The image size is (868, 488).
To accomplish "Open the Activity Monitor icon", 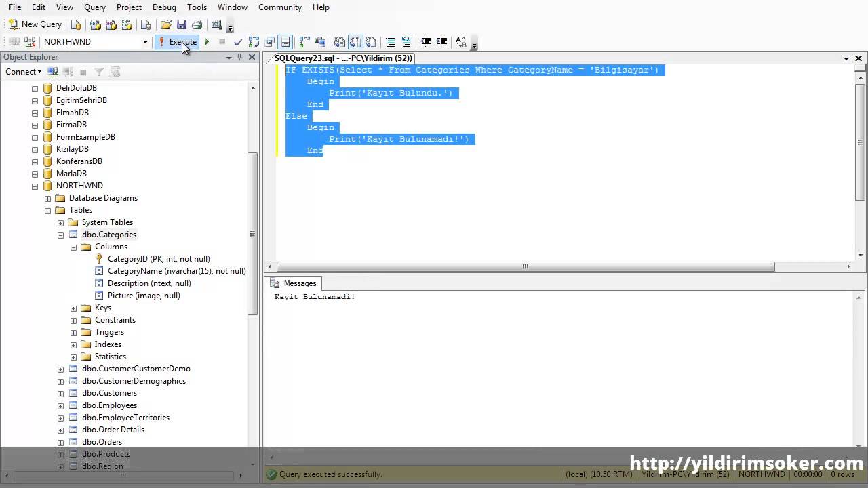I will point(217,24).
